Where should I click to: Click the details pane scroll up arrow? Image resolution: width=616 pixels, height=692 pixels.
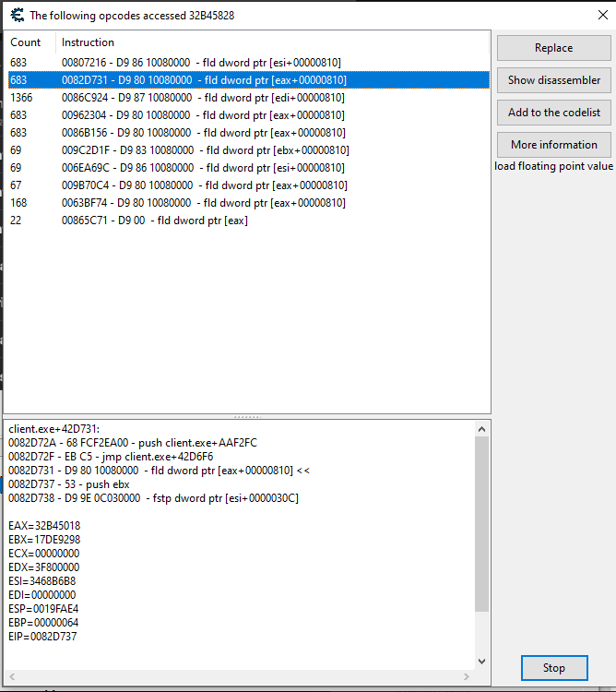[x=482, y=429]
